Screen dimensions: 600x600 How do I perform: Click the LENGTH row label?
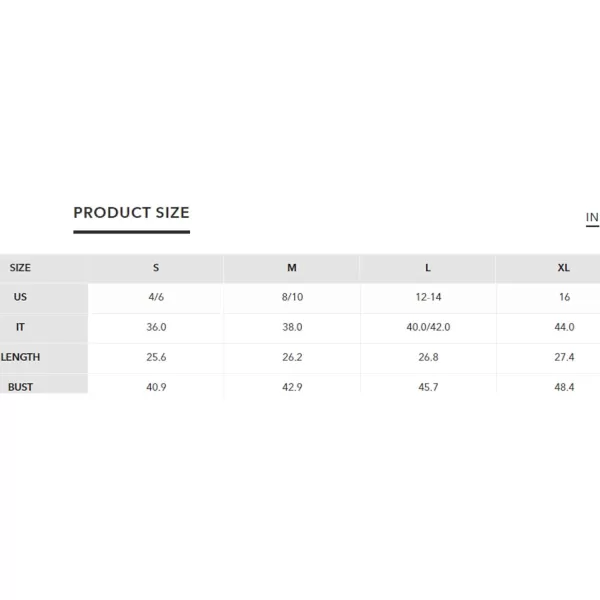(20, 357)
